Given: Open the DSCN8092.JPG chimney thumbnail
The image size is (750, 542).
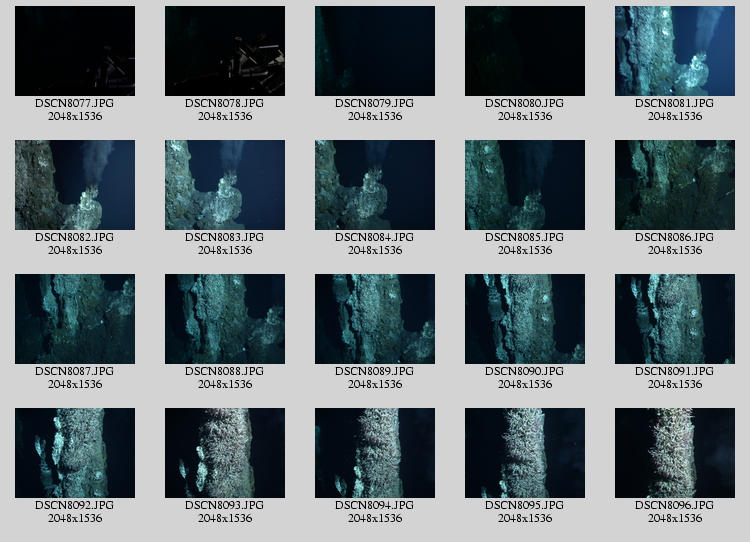Looking at the screenshot, I should point(75,453).
